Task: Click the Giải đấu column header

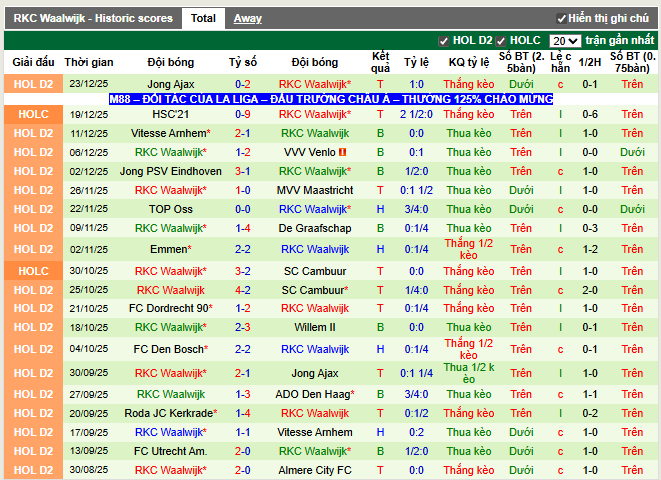Action: tap(33, 62)
